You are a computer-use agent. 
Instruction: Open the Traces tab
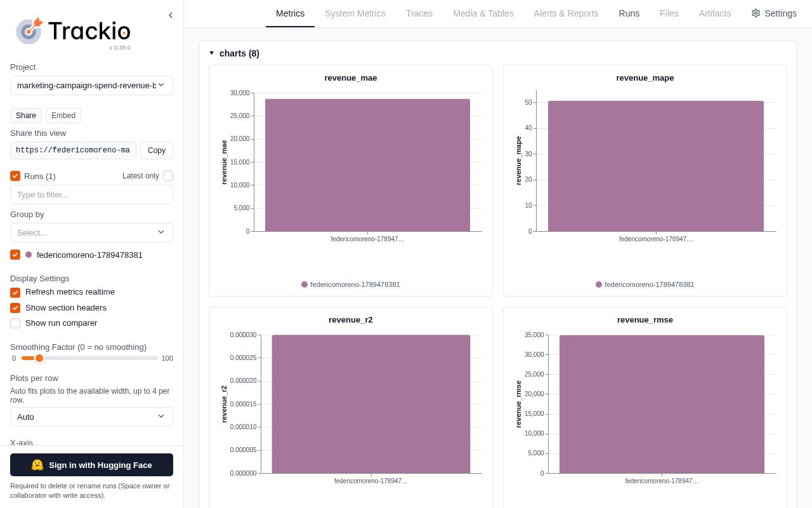[419, 13]
